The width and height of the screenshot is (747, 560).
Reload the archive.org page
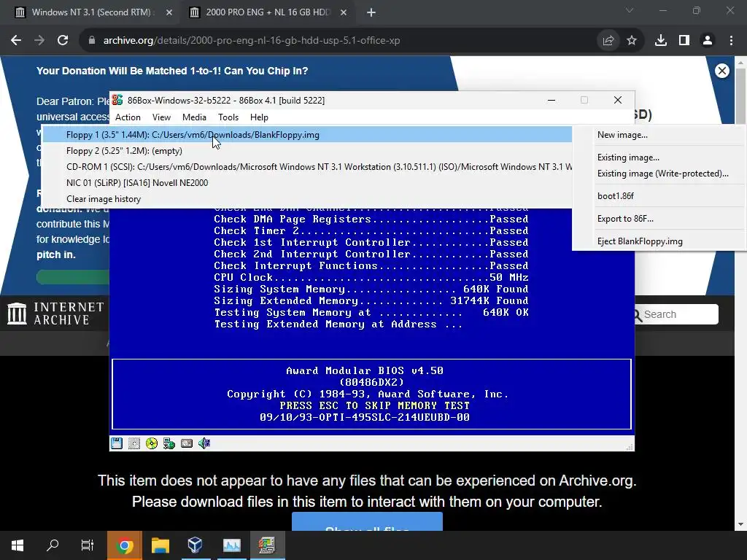[x=63, y=41]
